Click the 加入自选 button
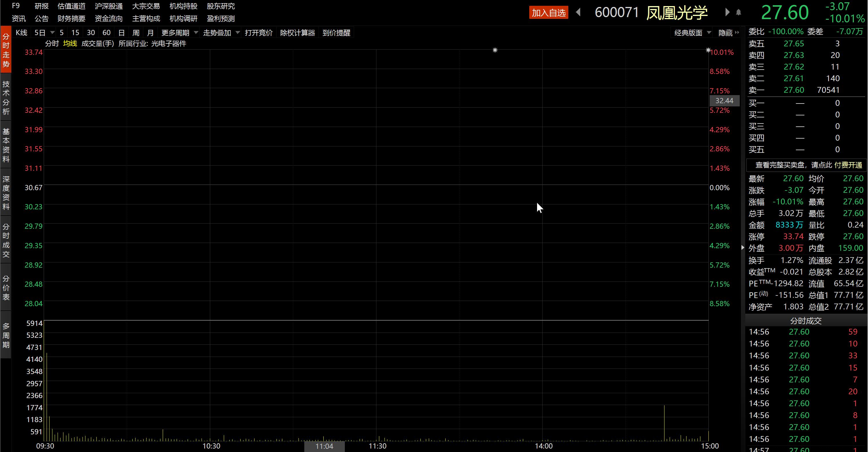 548,13
